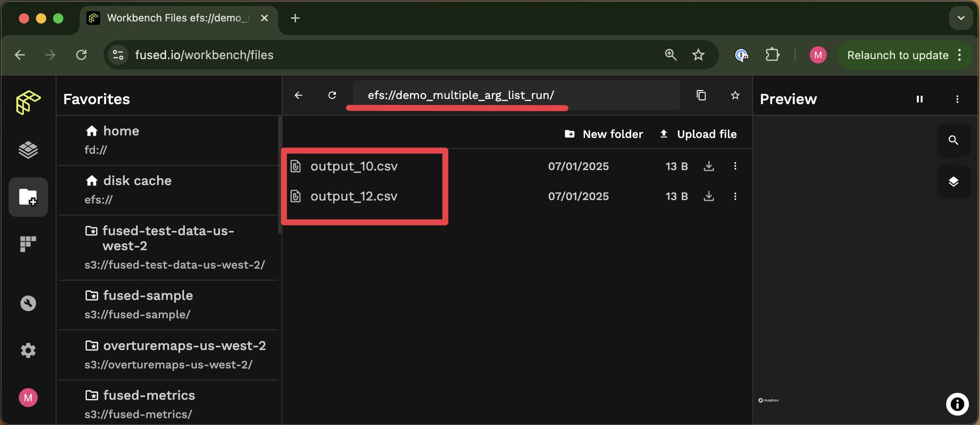Copy the current path with copy icon

pos(701,95)
